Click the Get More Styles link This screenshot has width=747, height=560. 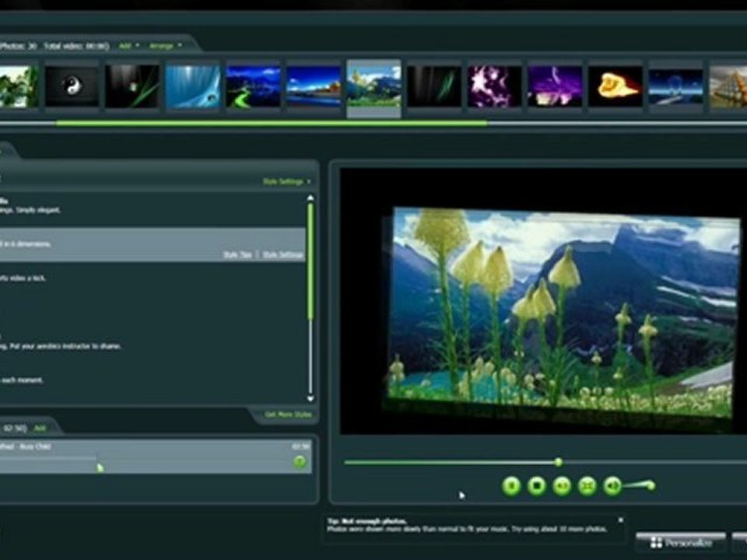tap(288, 415)
